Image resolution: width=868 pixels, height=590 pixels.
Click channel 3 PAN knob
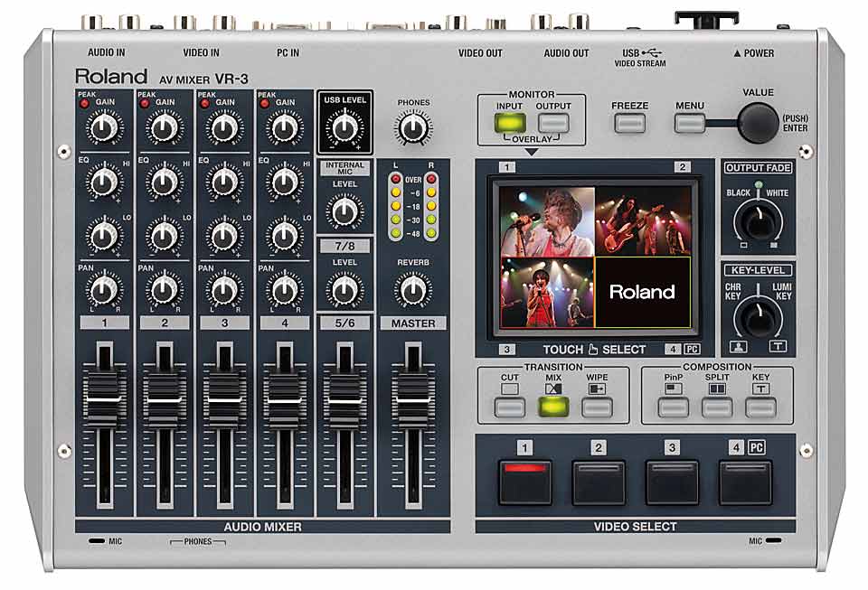tap(224, 290)
